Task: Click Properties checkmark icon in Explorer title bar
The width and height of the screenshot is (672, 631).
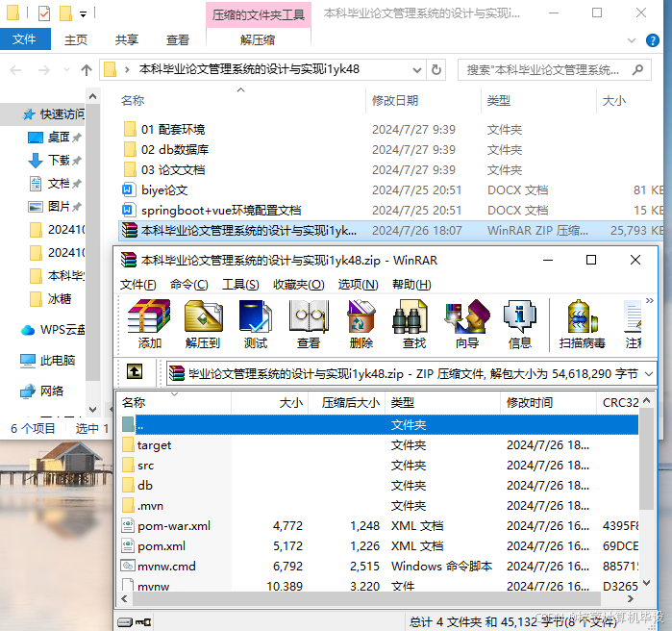Action: click(44, 13)
